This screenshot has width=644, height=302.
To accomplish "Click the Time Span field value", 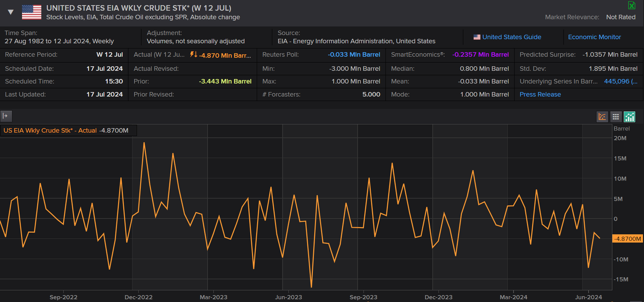I will (x=59, y=41).
